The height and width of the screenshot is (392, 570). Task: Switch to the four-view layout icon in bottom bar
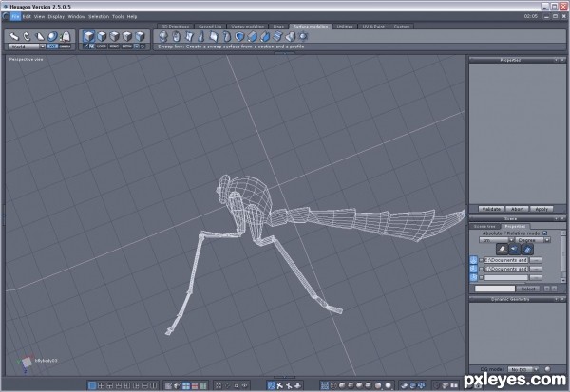(x=101, y=385)
